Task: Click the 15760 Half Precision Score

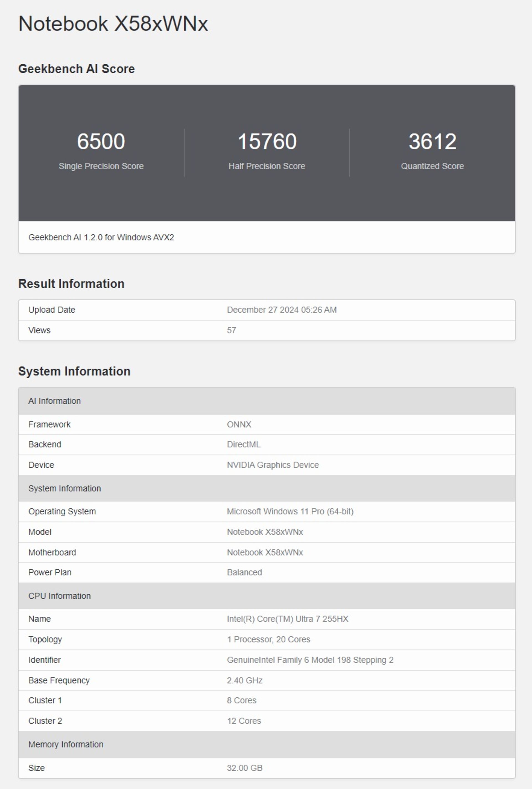Action: (267, 141)
